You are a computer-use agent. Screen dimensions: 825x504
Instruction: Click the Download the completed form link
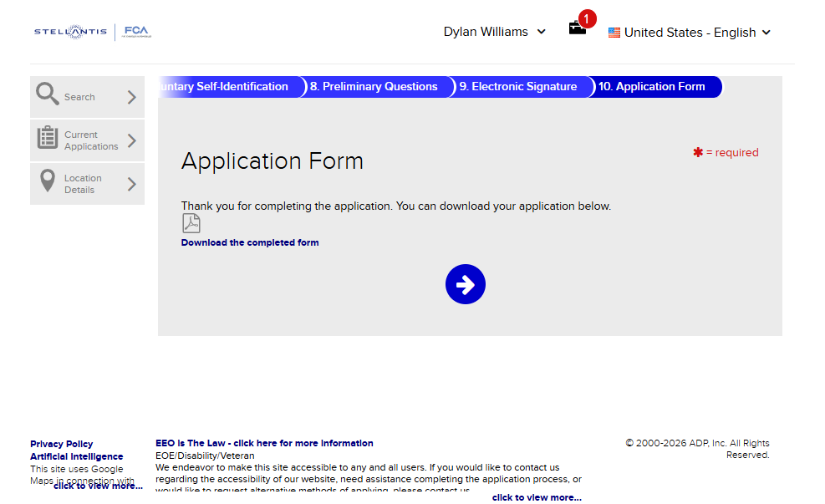pos(250,242)
